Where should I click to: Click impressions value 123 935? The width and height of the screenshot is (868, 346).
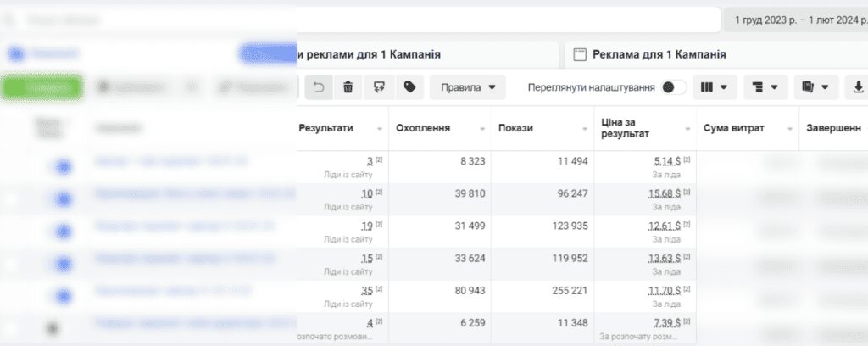(x=570, y=226)
